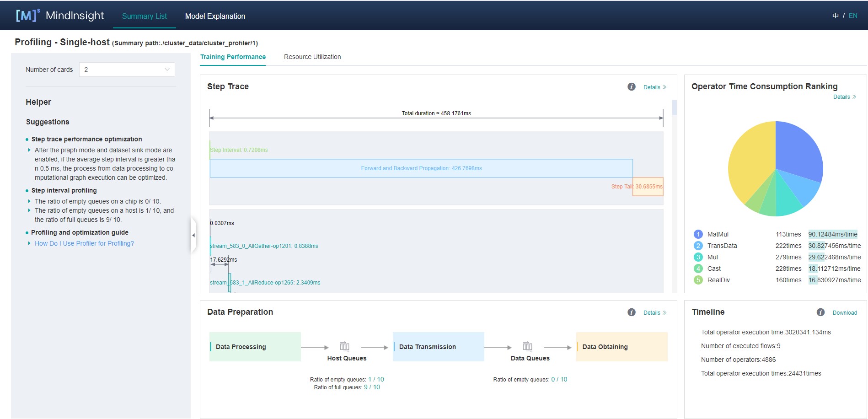Screen dimensions: 868x419
Task: Open Step Trace details
Action: (x=654, y=87)
